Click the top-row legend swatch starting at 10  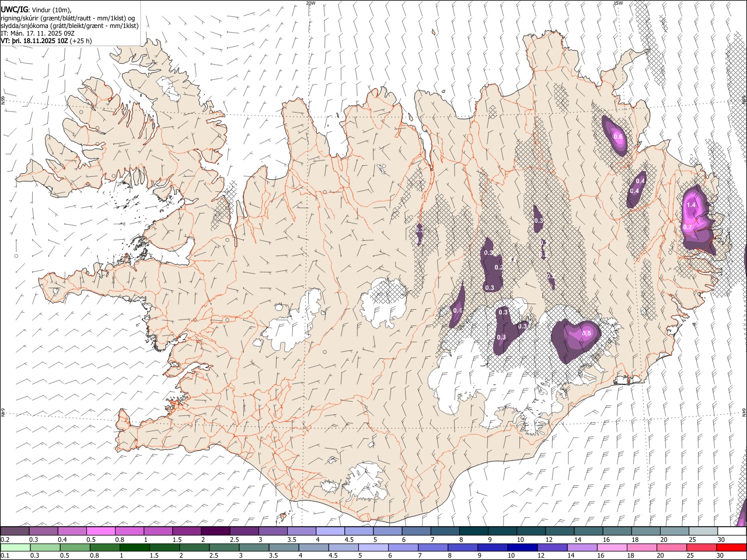530,531
